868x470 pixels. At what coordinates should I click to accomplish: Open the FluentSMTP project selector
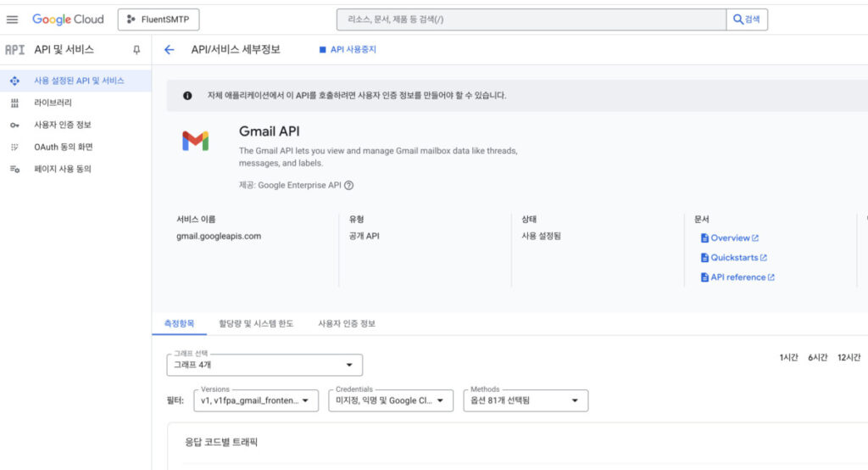click(x=159, y=20)
